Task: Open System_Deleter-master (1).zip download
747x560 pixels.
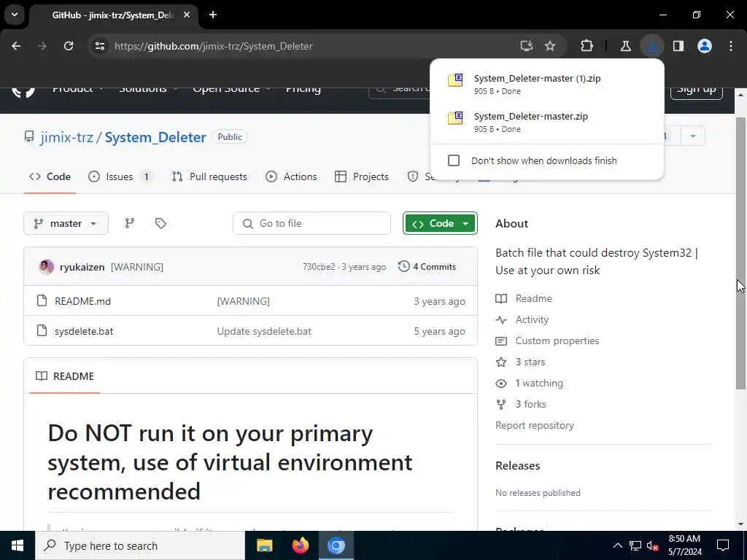Action: [x=547, y=84]
